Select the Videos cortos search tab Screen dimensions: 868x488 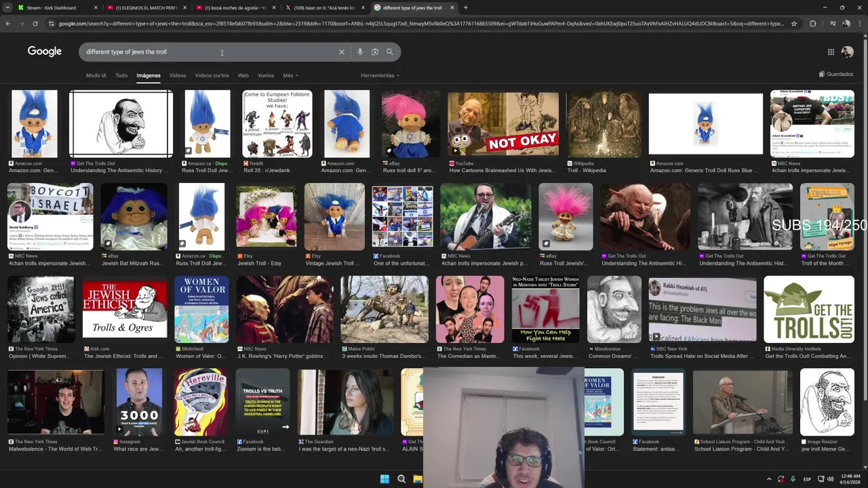(212, 75)
